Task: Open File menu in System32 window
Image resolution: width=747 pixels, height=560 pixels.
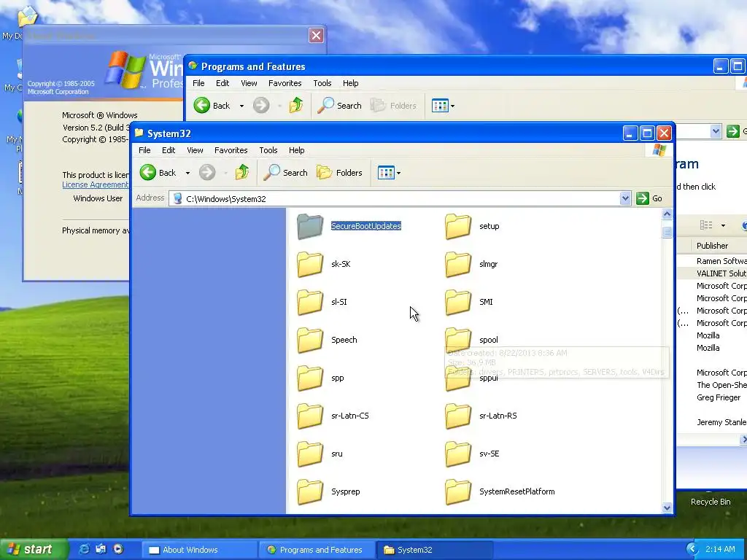Action: point(144,150)
